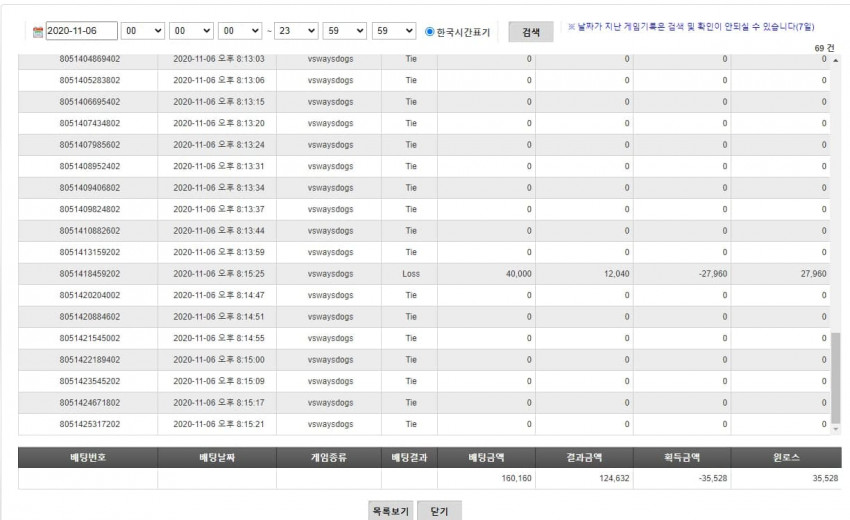The width and height of the screenshot is (850, 520).
Task: Select bet number 8051424671802
Action: (x=89, y=403)
